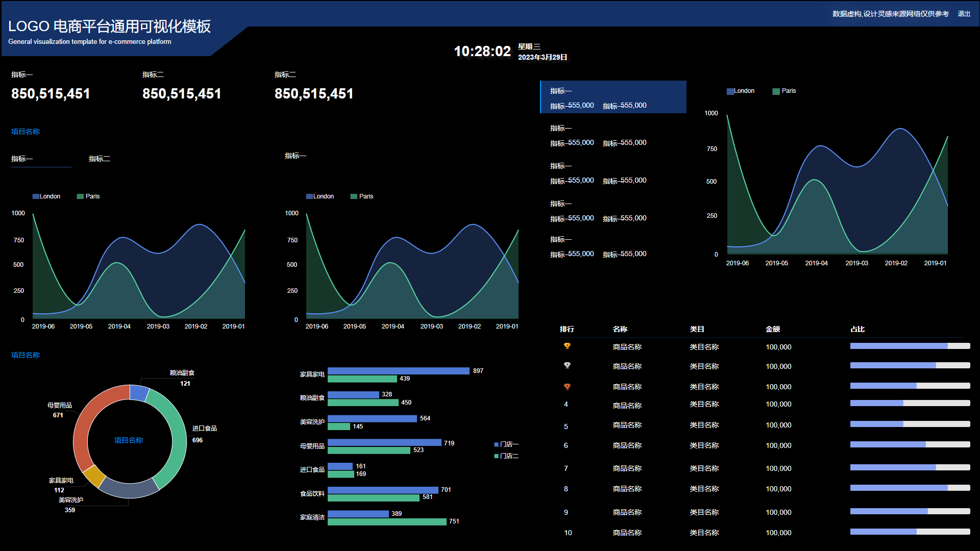Click the 家庭清洁 green bar 751

coord(387,521)
